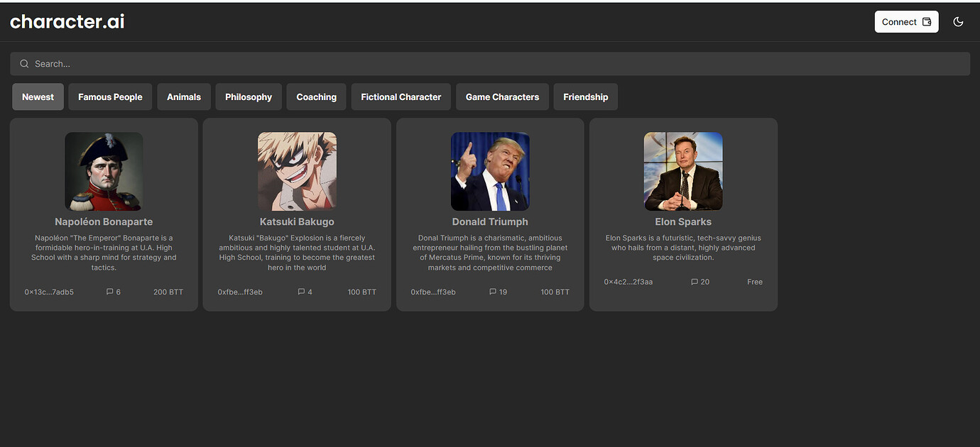This screenshot has width=980, height=447.
Task: Open the Donald Triumph portrait thumbnail
Action: click(x=490, y=171)
